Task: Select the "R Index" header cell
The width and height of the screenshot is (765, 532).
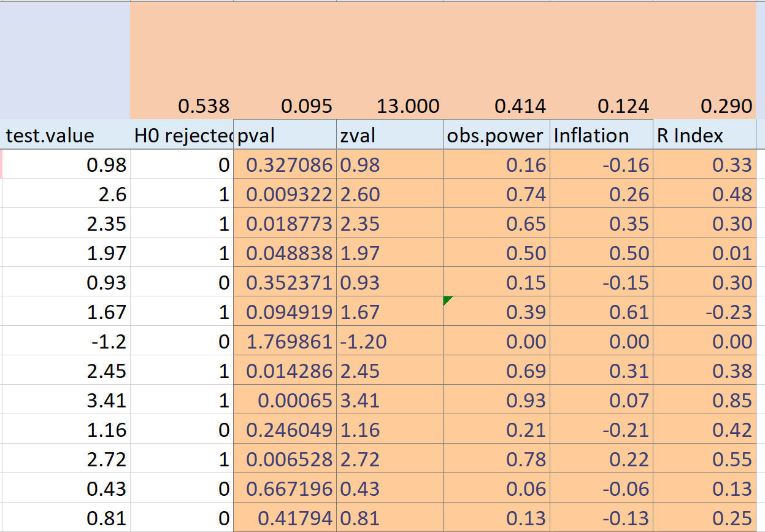Action: coord(704,135)
